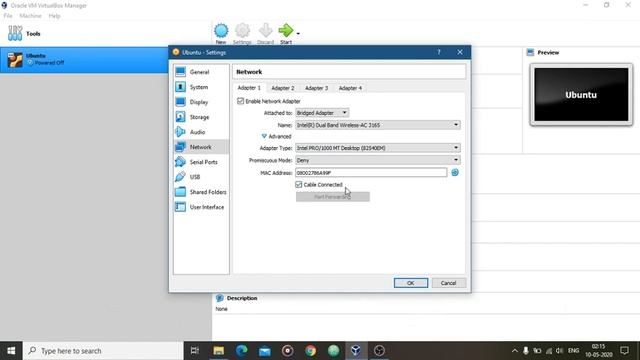The height and width of the screenshot is (360, 640).
Task: Open the Attached to dropdown
Action: [322, 113]
